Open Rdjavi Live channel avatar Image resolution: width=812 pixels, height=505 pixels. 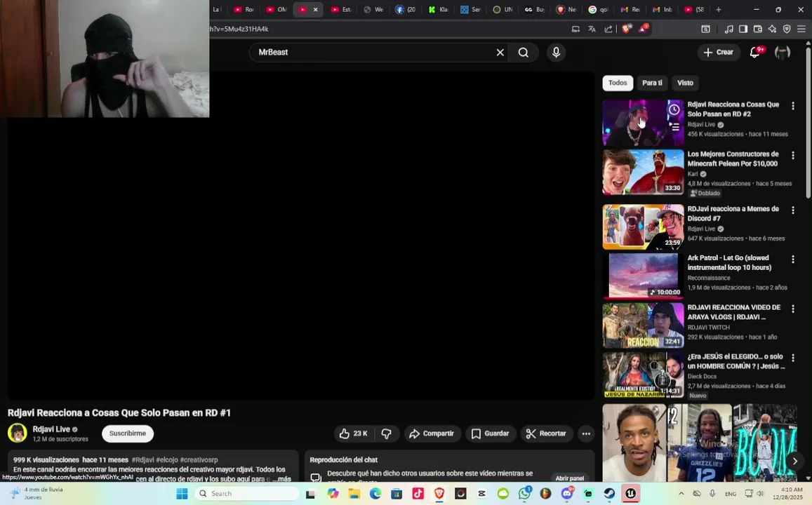tap(17, 433)
